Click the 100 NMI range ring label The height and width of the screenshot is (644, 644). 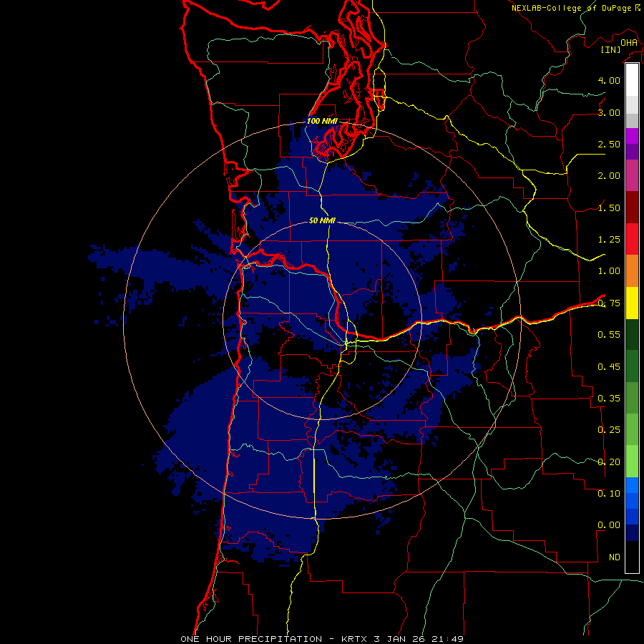pos(322,121)
